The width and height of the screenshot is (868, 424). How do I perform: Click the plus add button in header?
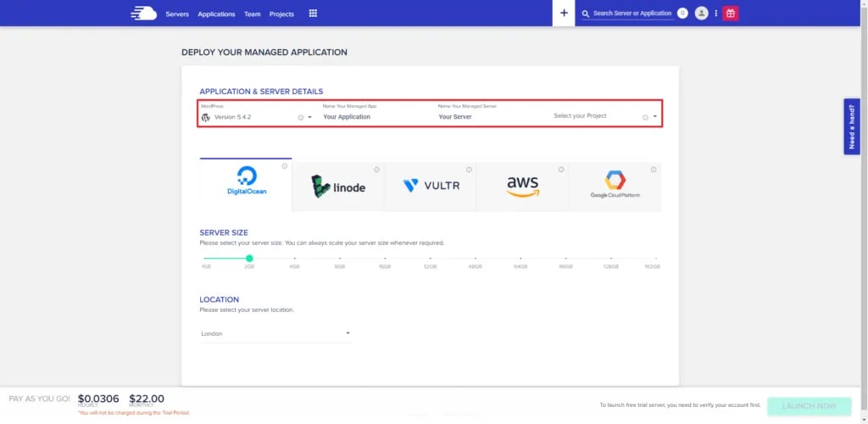point(564,14)
